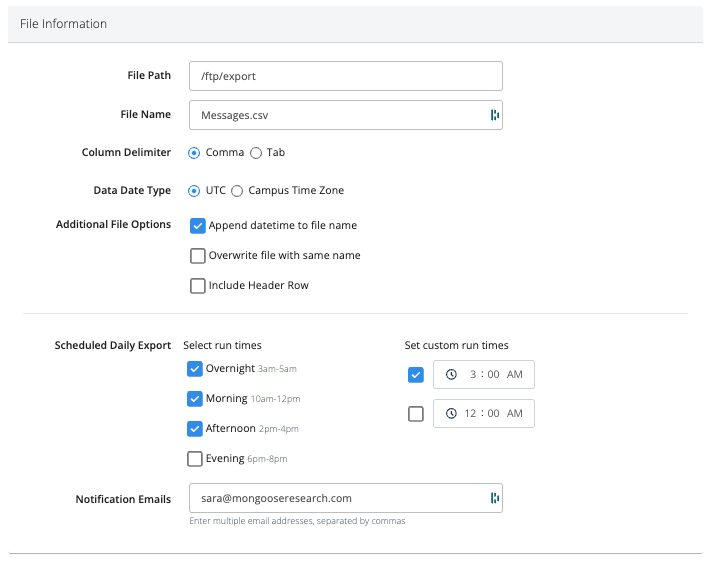
Task: Click clock icon in 12:00 AM time field
Action: pyautogui.click(x=451, y=414)
